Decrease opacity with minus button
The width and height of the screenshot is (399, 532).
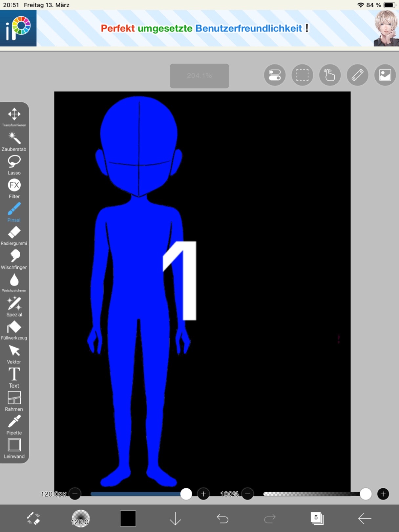pos(248,494)
